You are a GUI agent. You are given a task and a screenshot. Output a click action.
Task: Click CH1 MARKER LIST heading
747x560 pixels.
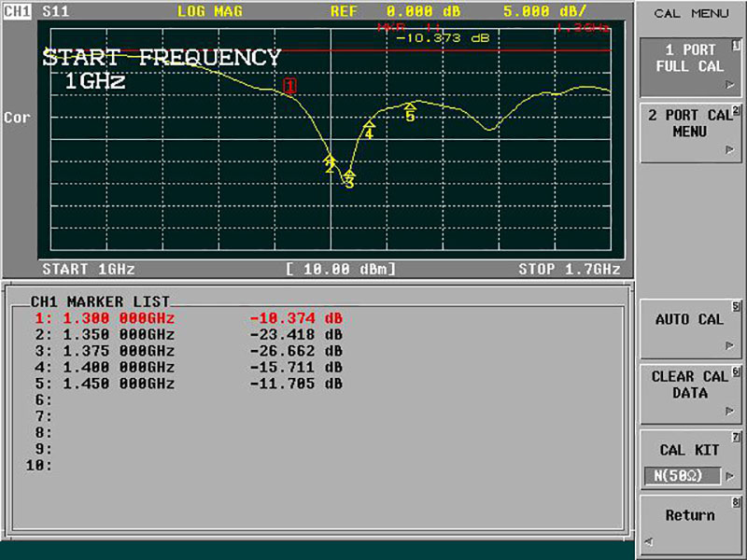click(100, 301)
